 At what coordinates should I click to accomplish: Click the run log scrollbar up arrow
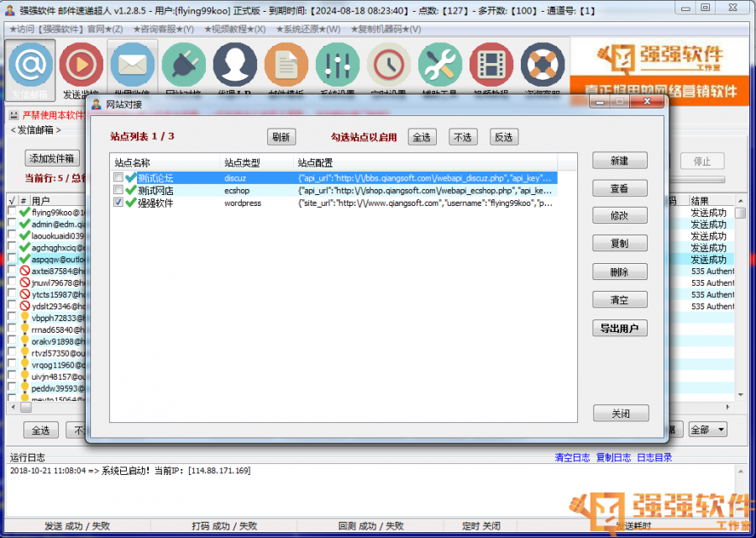[741, 471]
